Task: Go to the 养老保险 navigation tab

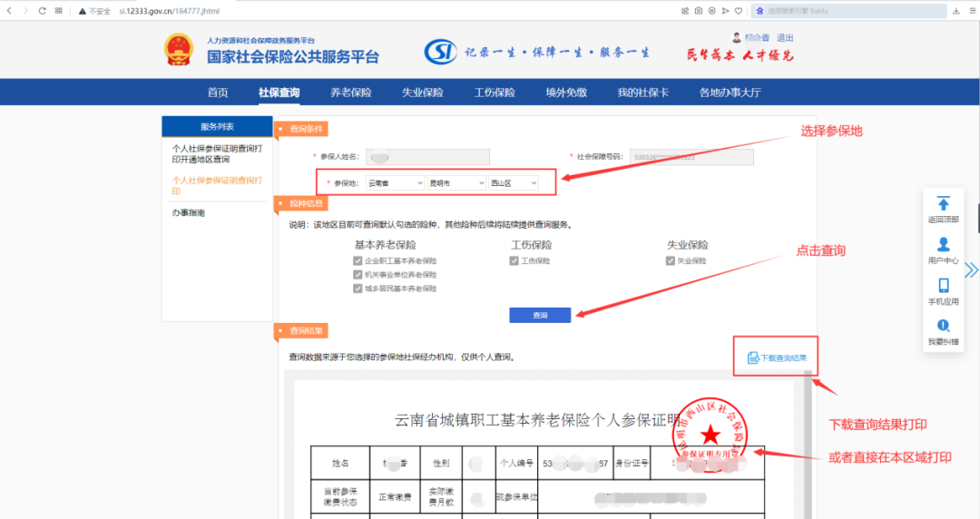Action: click(350, 93)
